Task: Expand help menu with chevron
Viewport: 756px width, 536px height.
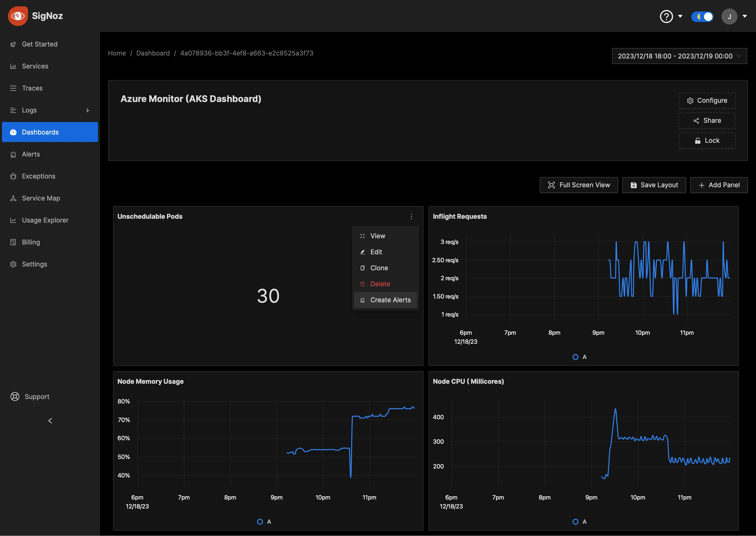Action: [680, 16]
